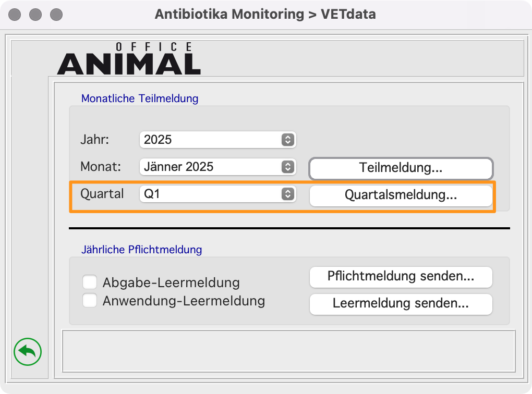The width and height of the screenshot is (532, 394).
Task: Click the Jährliche Pflichtmeldung section heading
Action: click(141, 250)
